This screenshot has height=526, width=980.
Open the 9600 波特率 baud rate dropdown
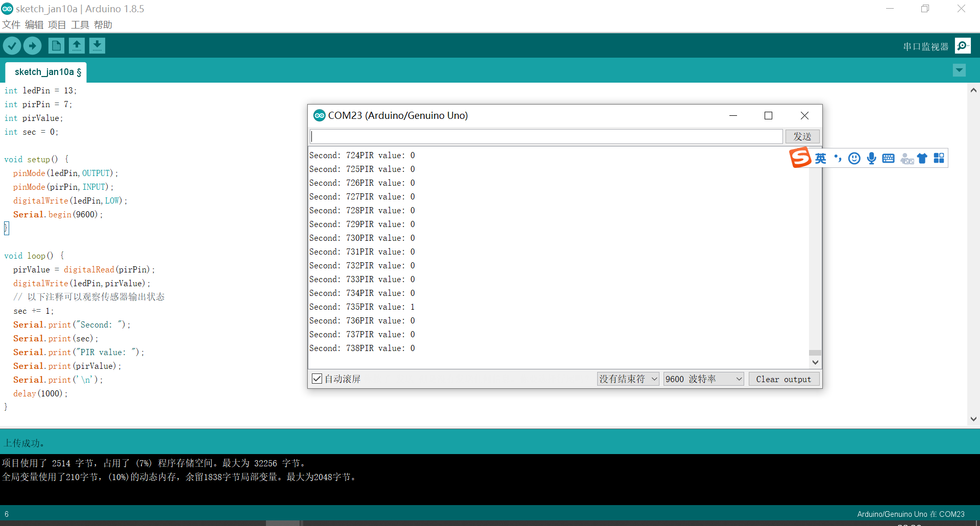[703, 379]
